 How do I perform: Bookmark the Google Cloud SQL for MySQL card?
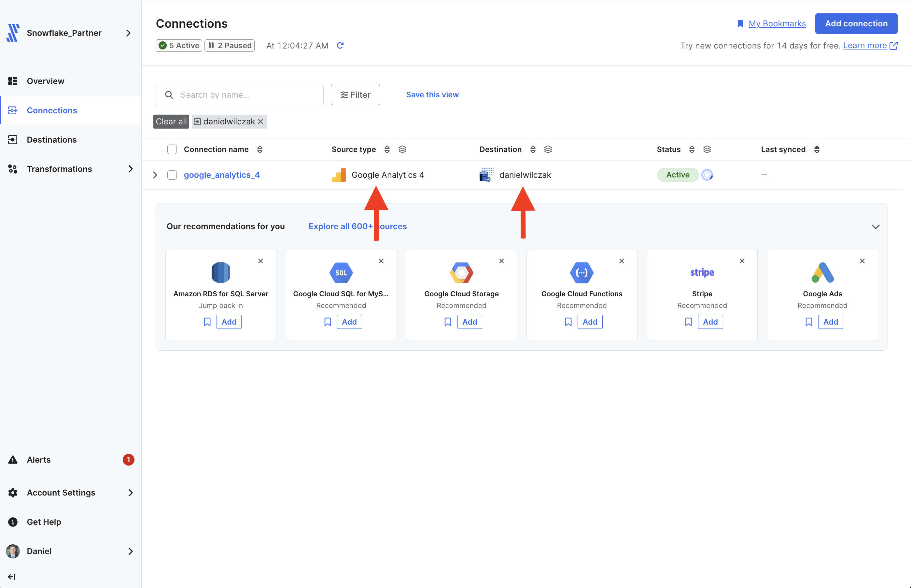[328, 322]
